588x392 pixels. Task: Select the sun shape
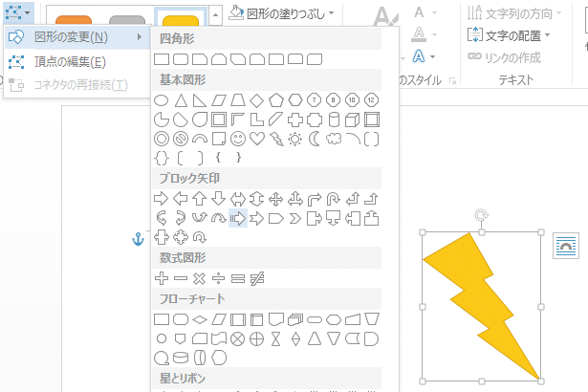pyautogui.click(x=295, y=140)
